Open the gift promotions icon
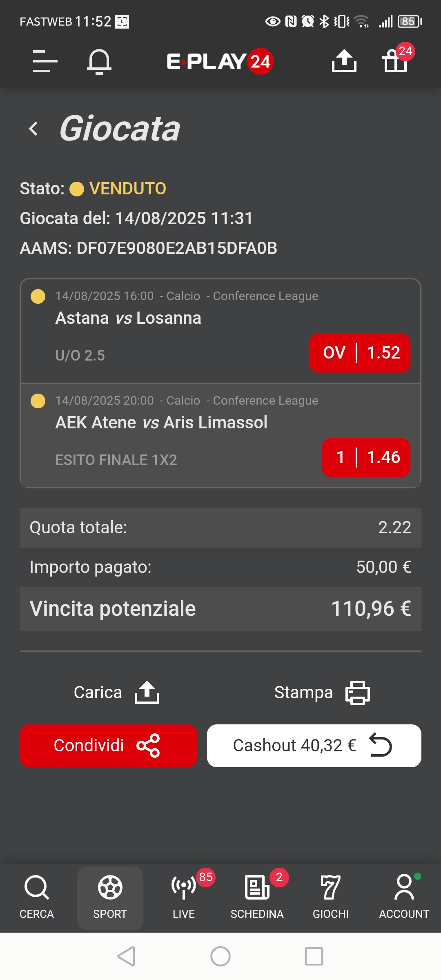The height and width of the screenshot is (980, 441). pos(395,60)
